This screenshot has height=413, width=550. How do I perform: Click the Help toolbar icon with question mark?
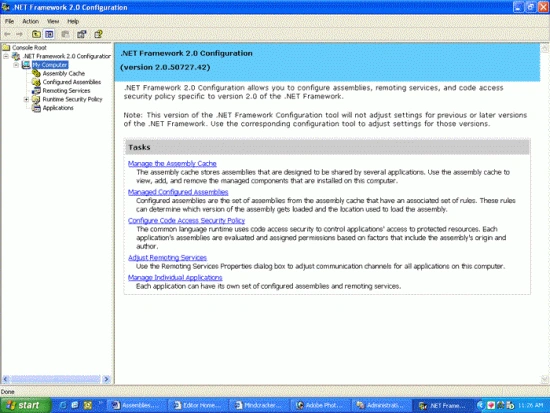pyautogui.click(x=98, y=34)
